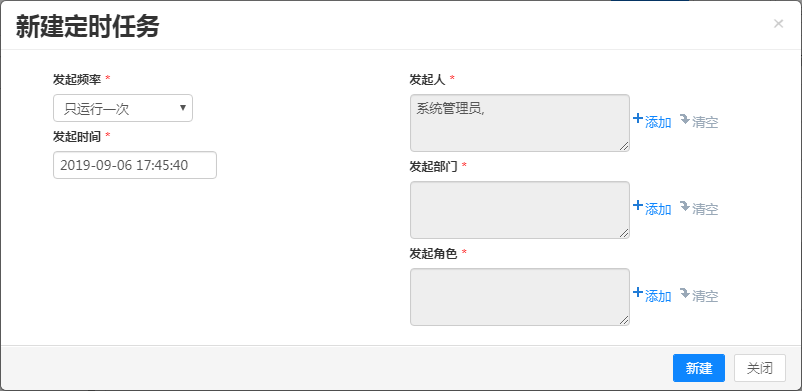Click the resize grip of 发起角色 textarea

pos(624,320)
